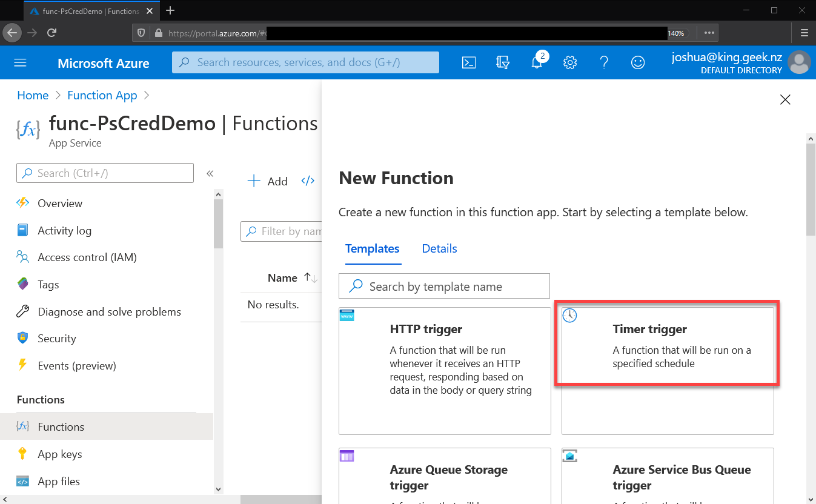The height and width of the screenshot is (504, 816).
Task: Click the sidebar scroll down arrow
Action: tap(218, 489)
